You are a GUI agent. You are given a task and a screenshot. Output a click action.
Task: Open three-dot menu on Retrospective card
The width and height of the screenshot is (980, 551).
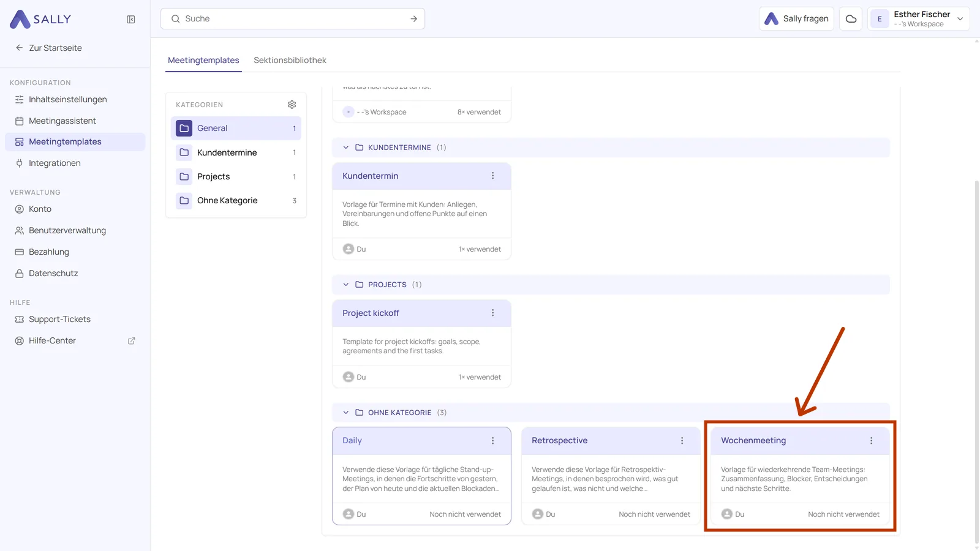[682, 441]
